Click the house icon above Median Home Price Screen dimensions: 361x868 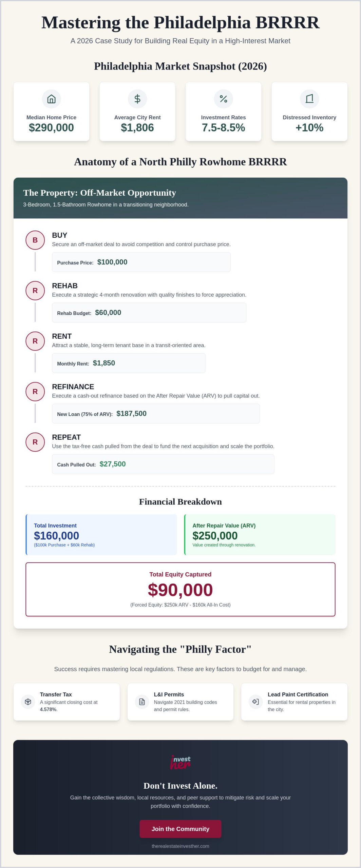tap(51, 99)
